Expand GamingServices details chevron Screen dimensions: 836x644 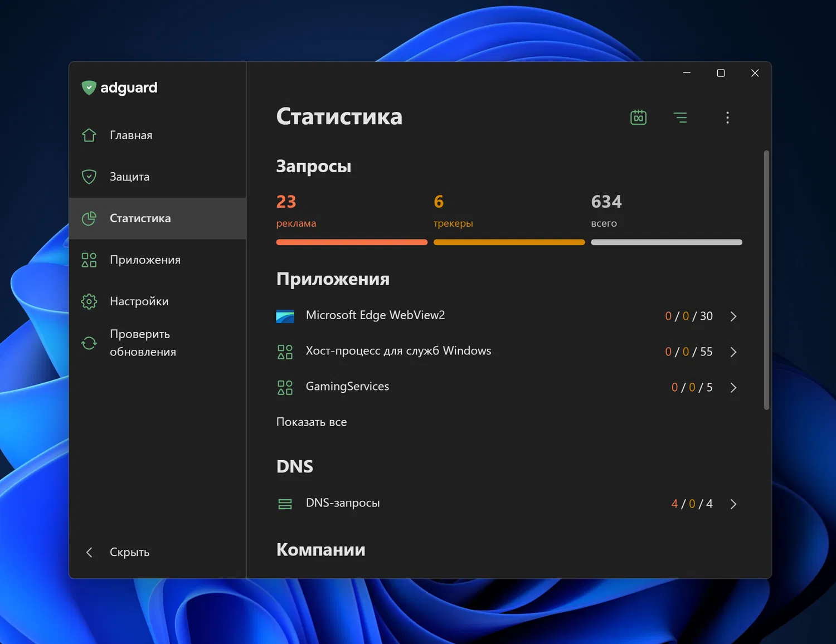point(733,387)
